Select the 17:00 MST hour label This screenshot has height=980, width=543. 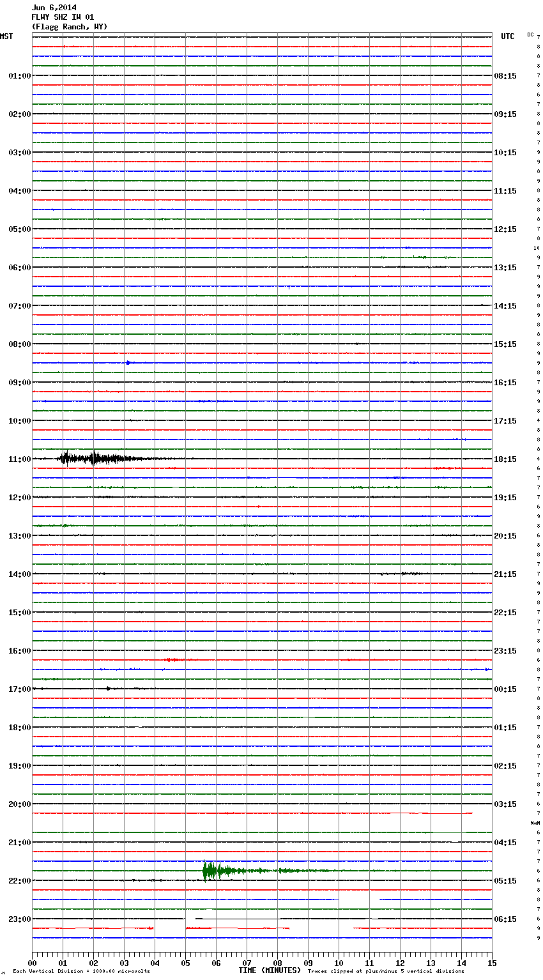click(x=20, y=689)
